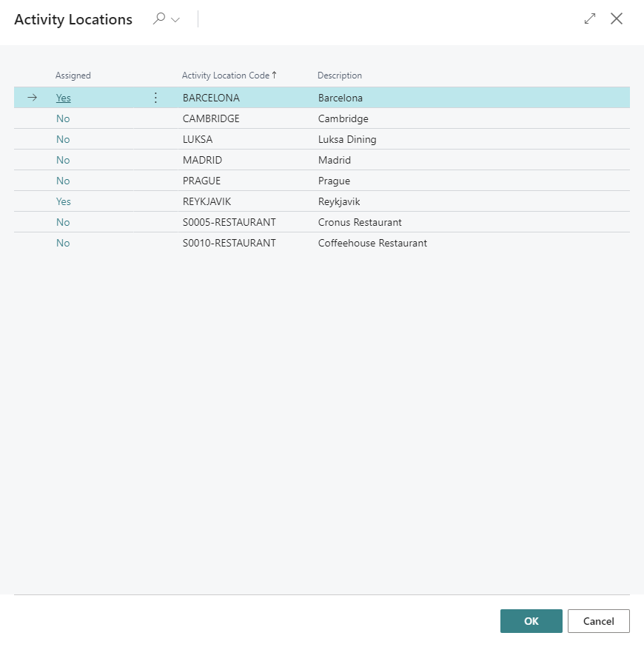Toggle Assigned Yes for REYKJAVIK

coord(64,201)
